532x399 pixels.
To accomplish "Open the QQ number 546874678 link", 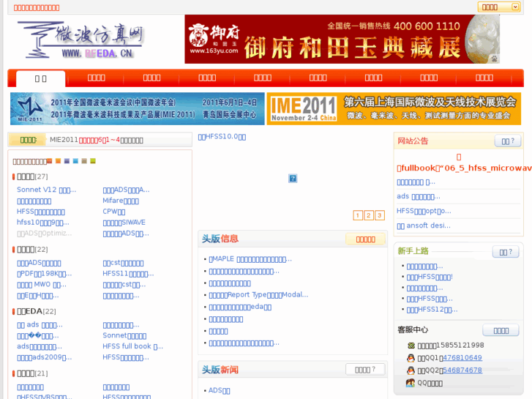I will pos(462,370).
